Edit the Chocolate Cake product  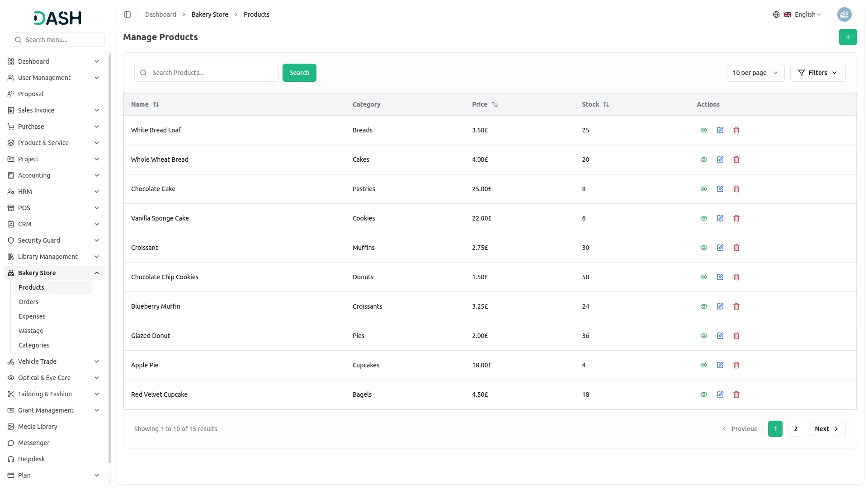pyautogui.click(x=720, y=189)
